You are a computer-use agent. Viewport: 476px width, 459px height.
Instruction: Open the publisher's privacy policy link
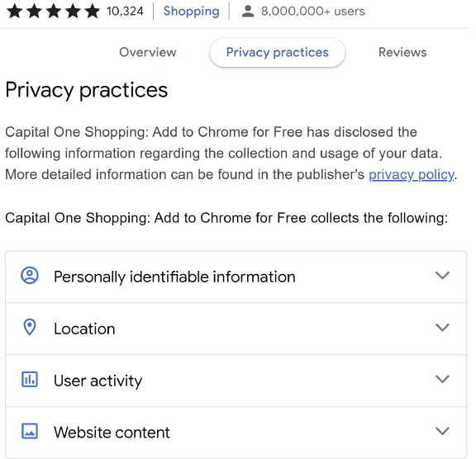[412, 174]
